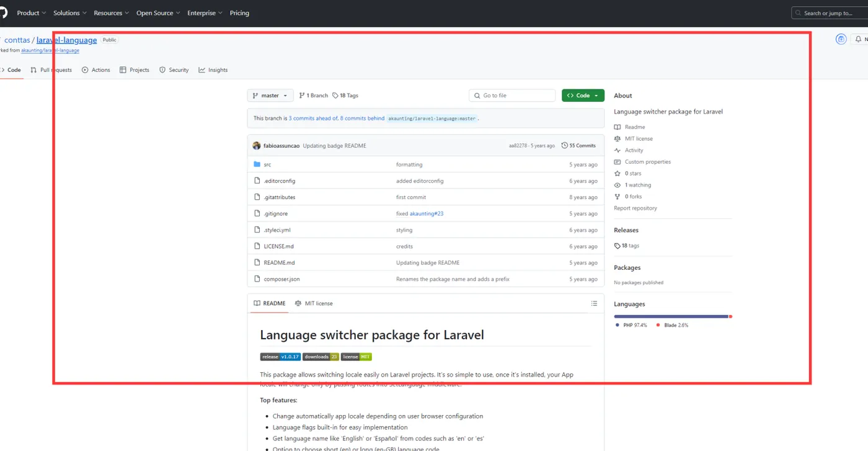Click the file icon beside .gitattributes
Viewport: 868px width, 451px height.
257,197
